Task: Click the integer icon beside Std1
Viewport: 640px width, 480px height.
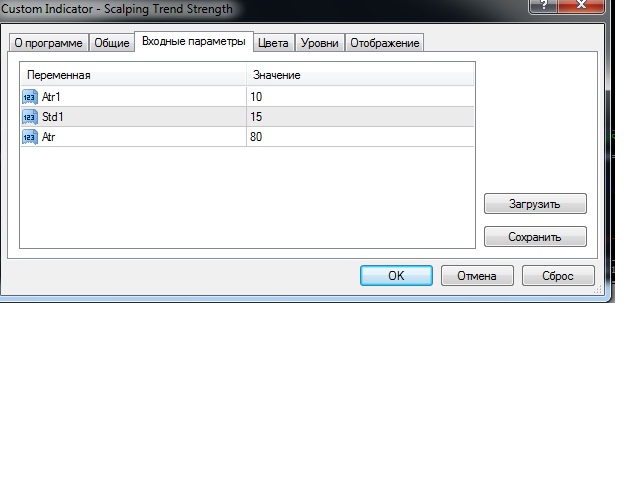Action: pos(30,117)
